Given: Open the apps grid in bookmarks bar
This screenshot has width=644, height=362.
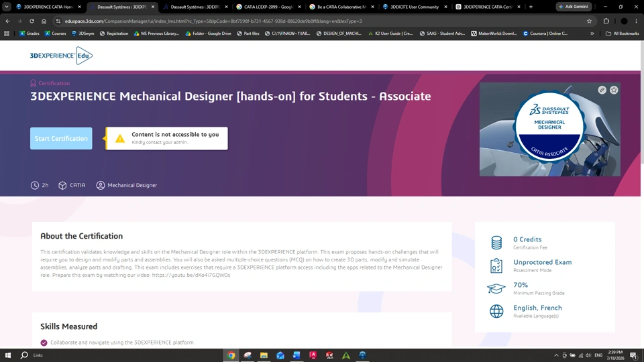Looking at the screenshot, I should 7,34.
